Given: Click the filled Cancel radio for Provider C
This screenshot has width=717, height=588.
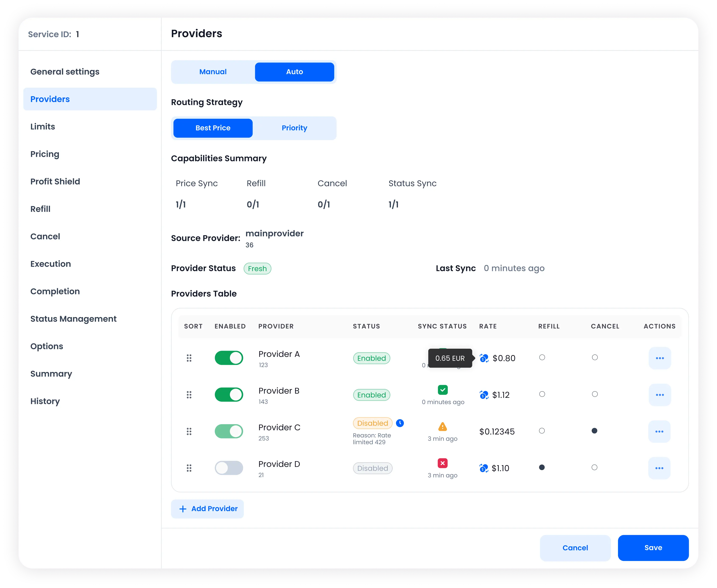Looking at the screenshot, I should click(594, 431).
